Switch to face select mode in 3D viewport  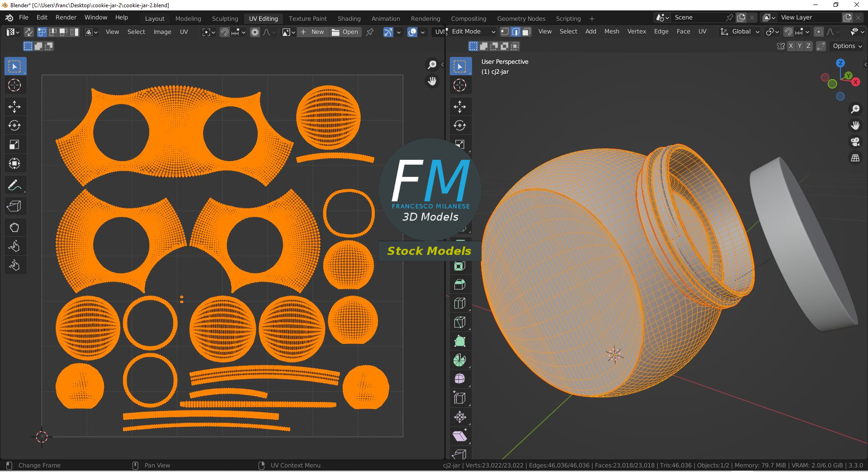point(526,32)
